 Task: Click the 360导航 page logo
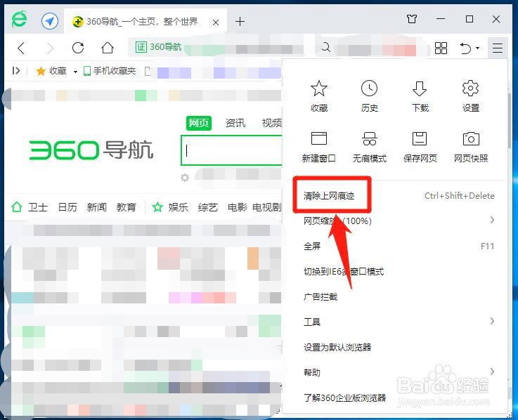pos(91,150)
